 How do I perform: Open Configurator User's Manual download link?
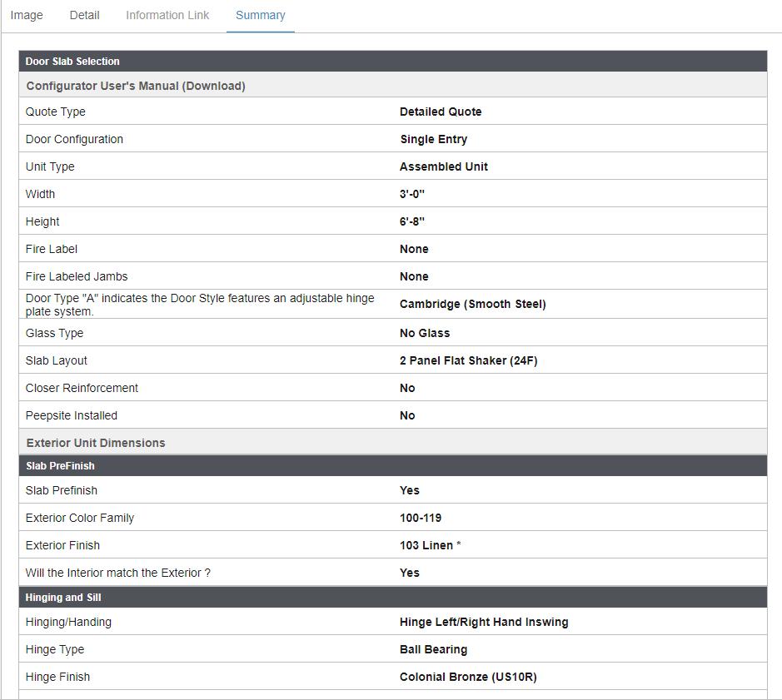pyautogui.click(x=136, y=86)
